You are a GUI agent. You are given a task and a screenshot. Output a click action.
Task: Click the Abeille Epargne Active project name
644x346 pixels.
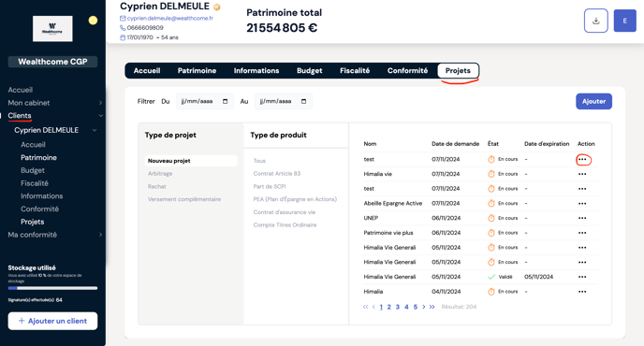coord(392,203)
